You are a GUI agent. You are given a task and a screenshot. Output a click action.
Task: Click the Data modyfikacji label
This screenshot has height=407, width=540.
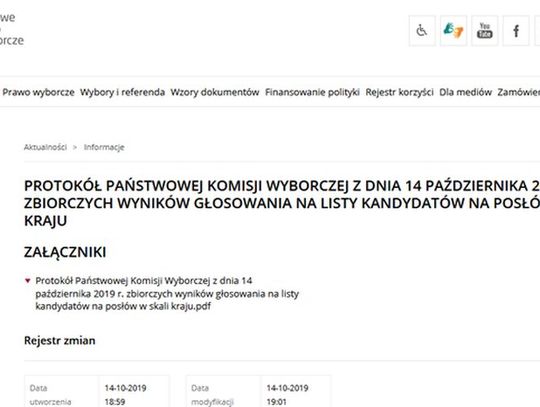(x=212, y=395)
